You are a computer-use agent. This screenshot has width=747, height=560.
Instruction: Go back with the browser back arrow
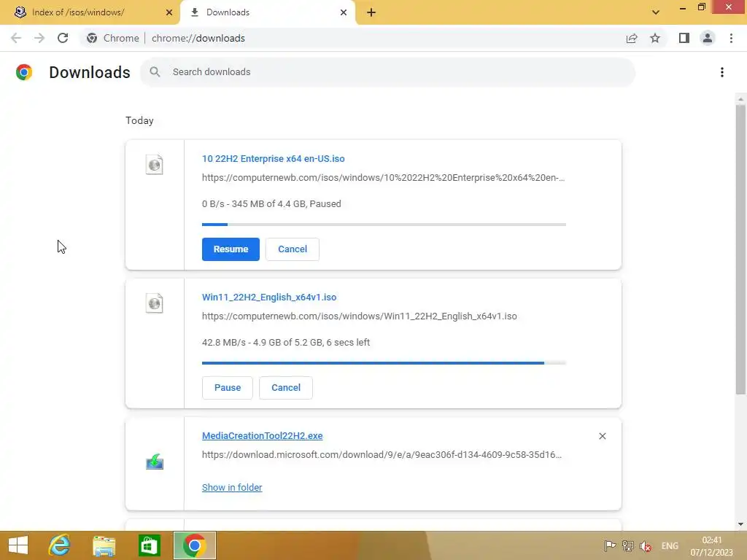16,38
